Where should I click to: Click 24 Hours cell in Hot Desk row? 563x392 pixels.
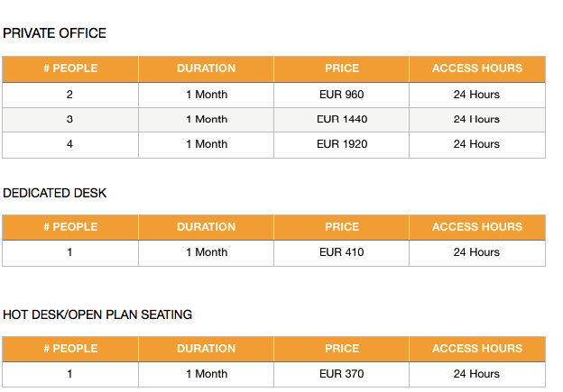pos(476,374)
